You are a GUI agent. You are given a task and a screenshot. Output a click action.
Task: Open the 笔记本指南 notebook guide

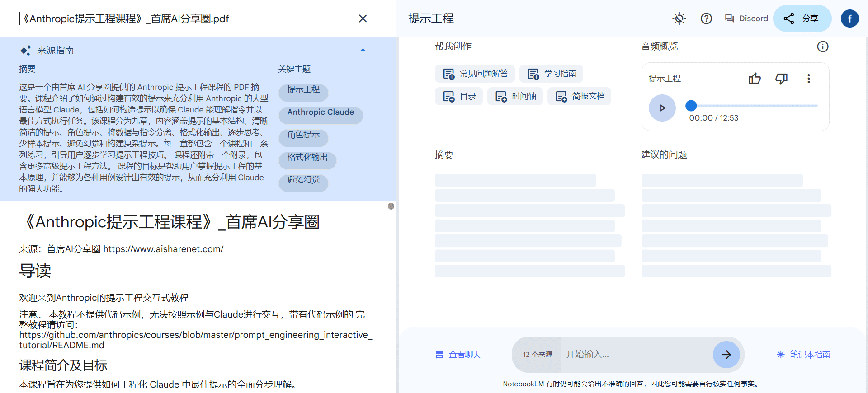pyautogui.click(x=803, y=355)
